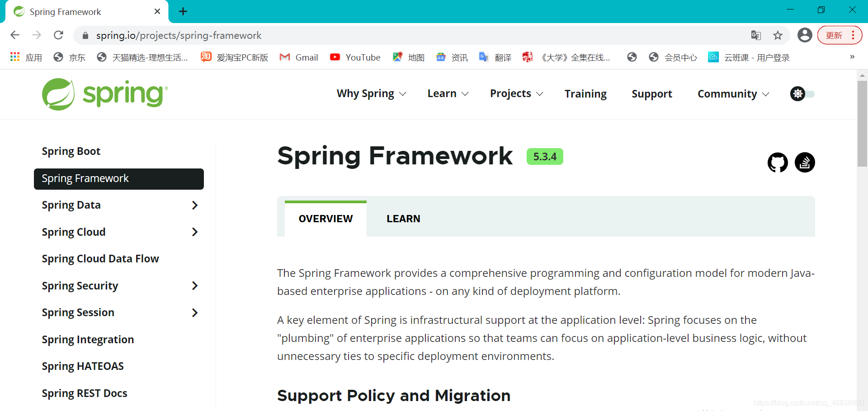This screenshot has height=411, width=868.
Task: Open the 天猫精选 bookmark
Action: pos(142,57)
